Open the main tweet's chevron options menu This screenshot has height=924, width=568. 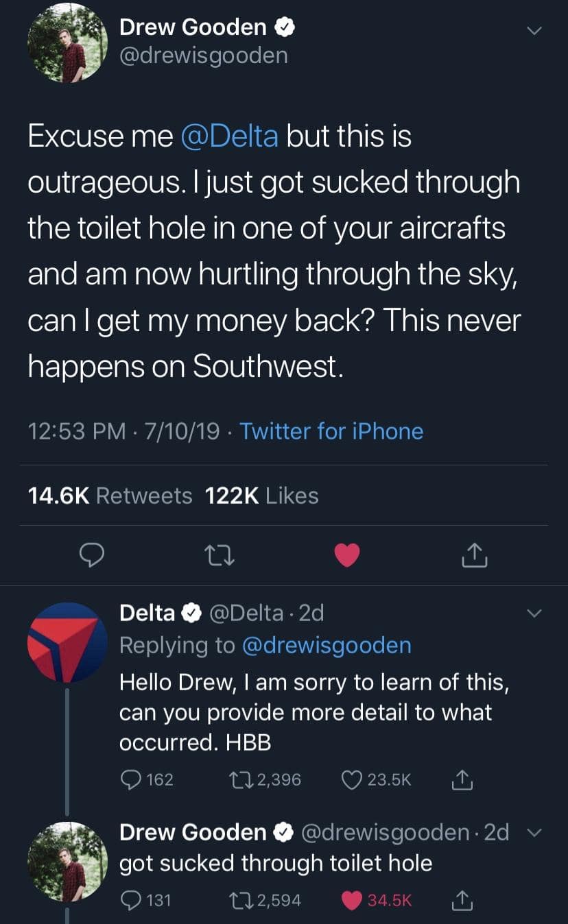point(534,31)
